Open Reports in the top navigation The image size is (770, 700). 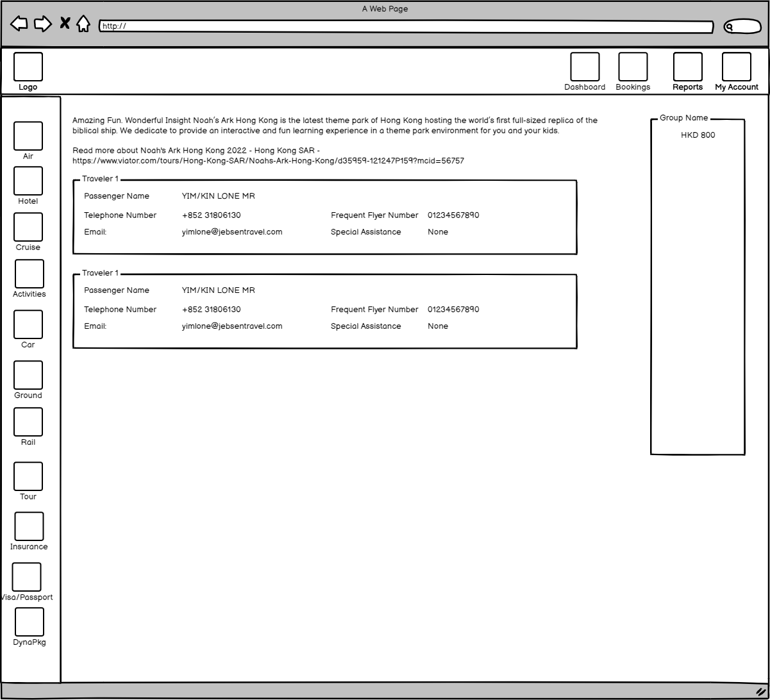point(687,67)
